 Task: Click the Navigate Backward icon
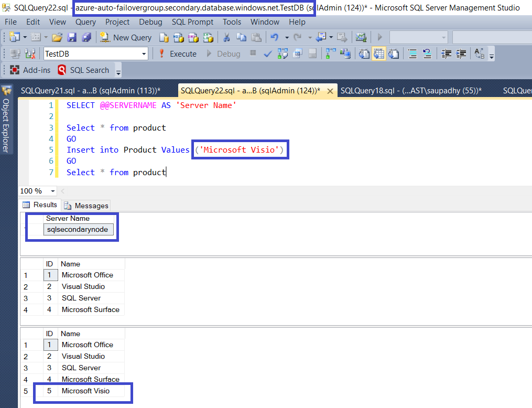click(321, 37)
